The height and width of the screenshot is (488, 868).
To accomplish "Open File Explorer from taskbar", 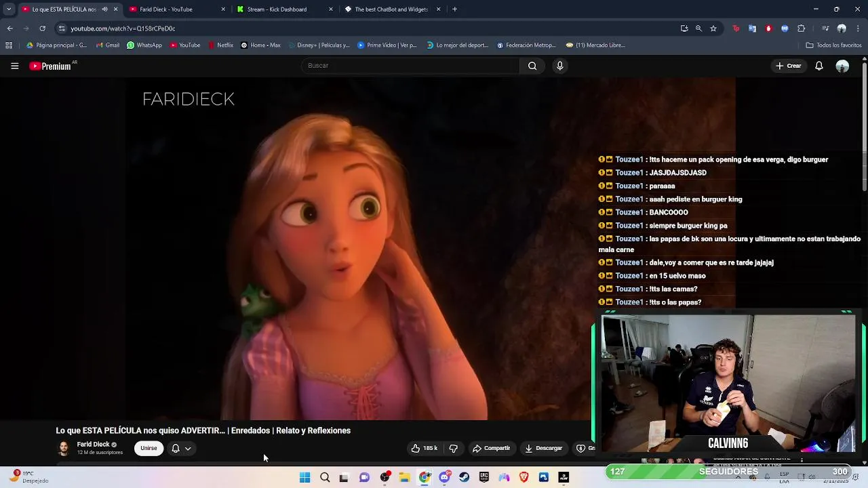I will tap(404, 477).
